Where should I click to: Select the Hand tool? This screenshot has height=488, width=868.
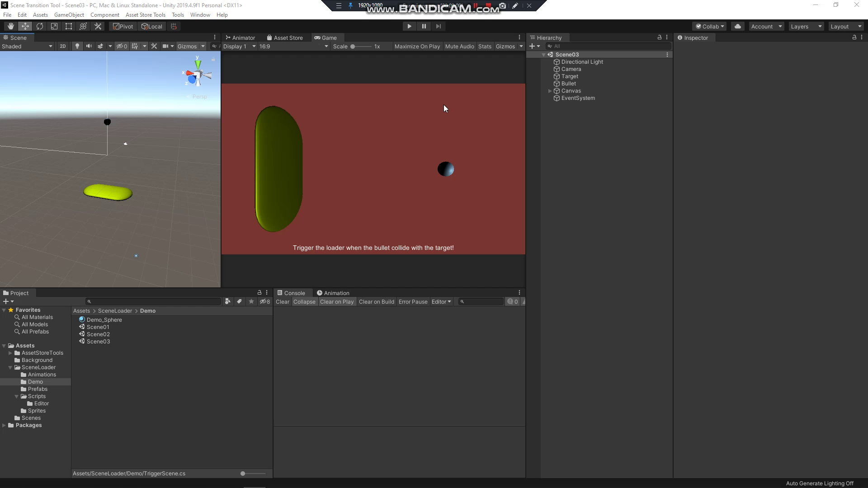(x=11, y=26)
